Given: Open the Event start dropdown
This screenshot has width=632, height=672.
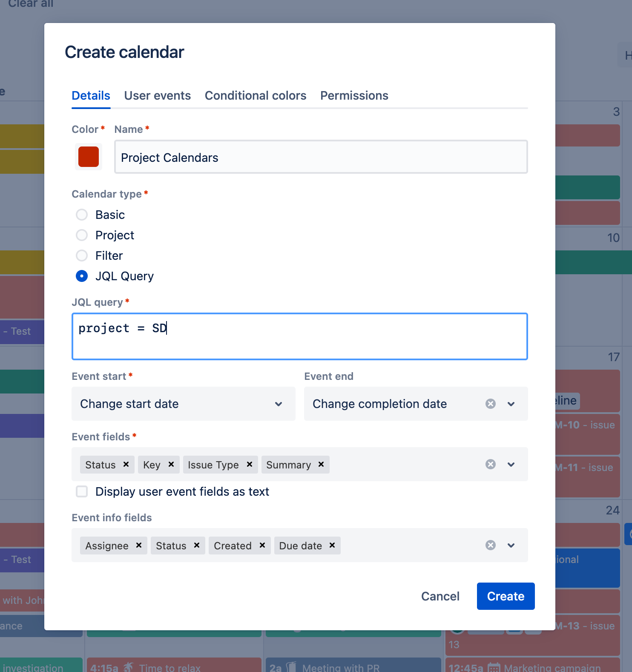Looking at the screenshot, I should (183, 404).
